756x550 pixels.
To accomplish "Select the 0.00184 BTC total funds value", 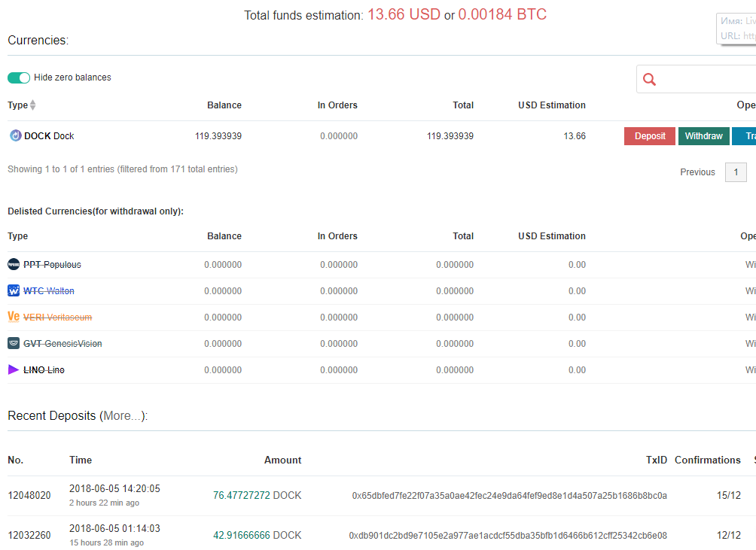I will pyautogui.click(x=502, y=14).
